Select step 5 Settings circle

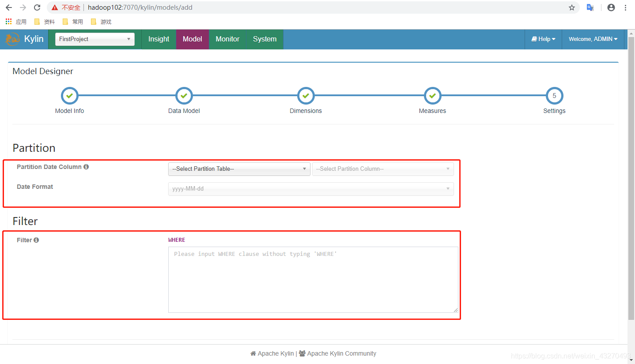click(555, 96)
